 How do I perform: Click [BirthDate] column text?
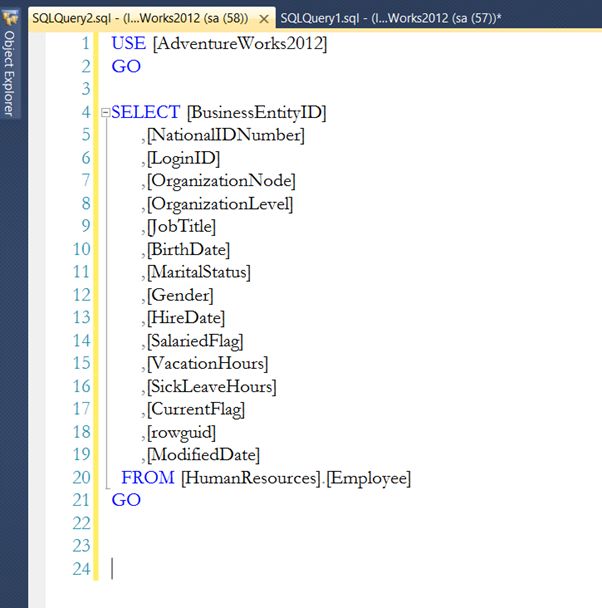click(188, 249)
